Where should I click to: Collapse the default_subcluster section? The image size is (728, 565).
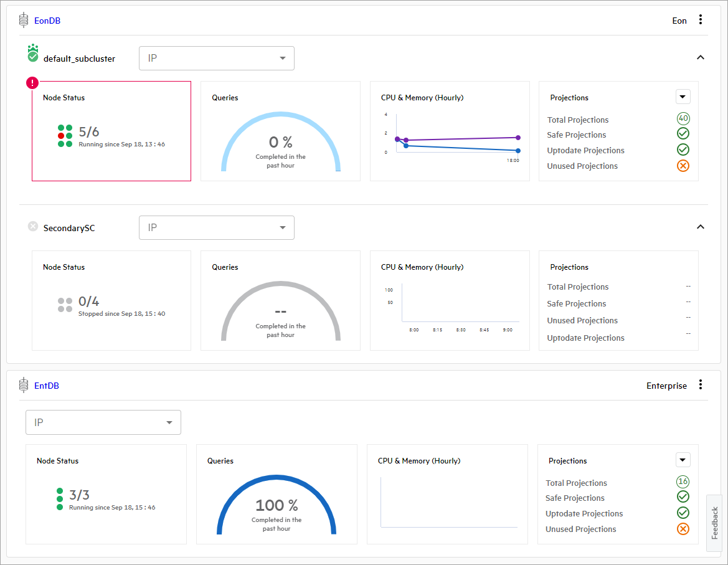[701, 57]
